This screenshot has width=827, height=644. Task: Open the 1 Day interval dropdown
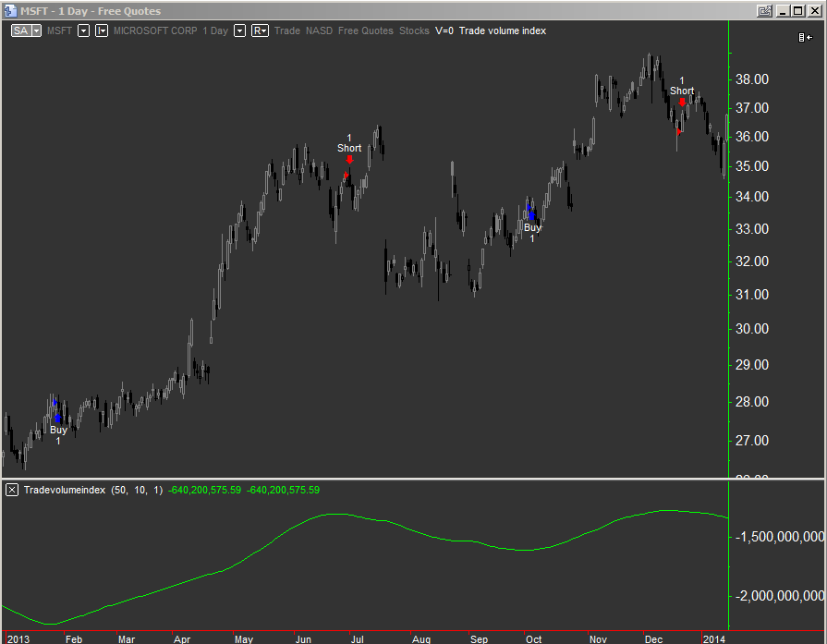pyautogui.click(x=239, y=30)
